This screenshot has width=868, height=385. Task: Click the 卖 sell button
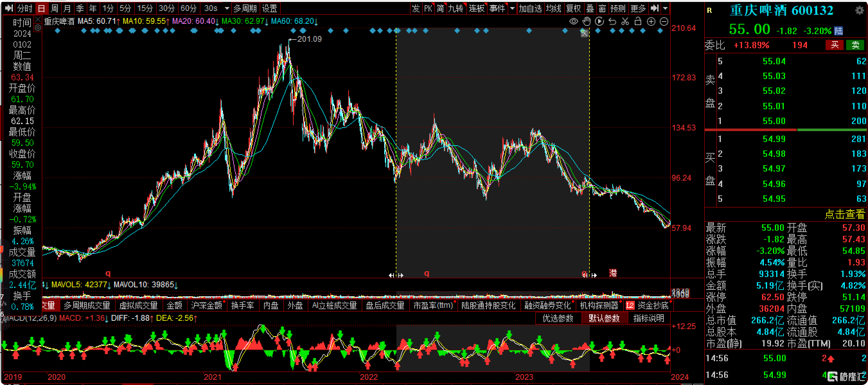tap(855, 45)
